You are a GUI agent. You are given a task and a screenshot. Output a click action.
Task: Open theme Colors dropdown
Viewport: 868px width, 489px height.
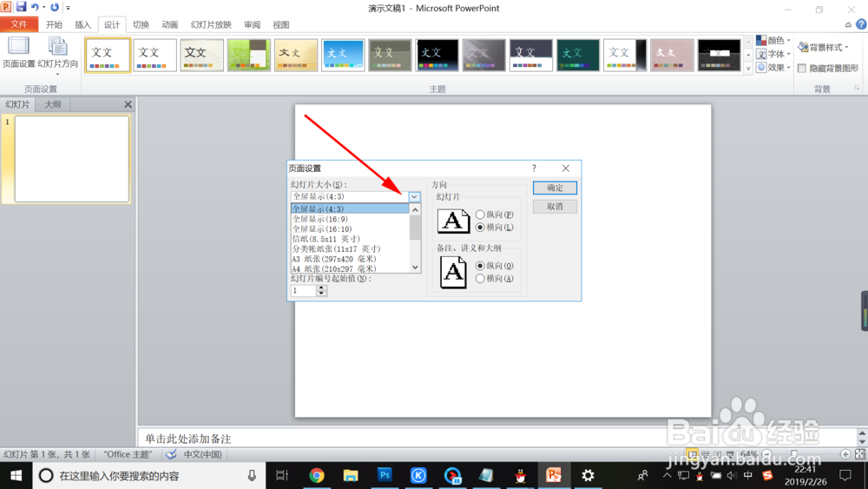pos(773,41)
